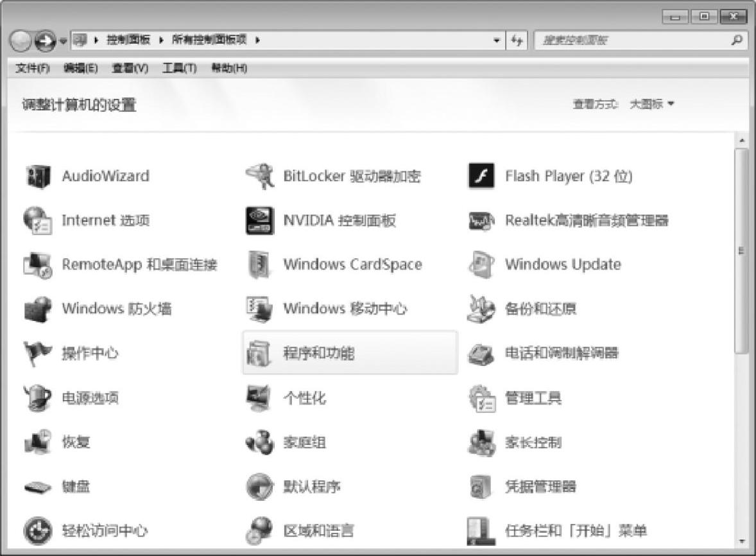Screen dimensions: 756x556
Task: Open the recent pages dropdown beside navigation arrows
Action: click(63, 42)
